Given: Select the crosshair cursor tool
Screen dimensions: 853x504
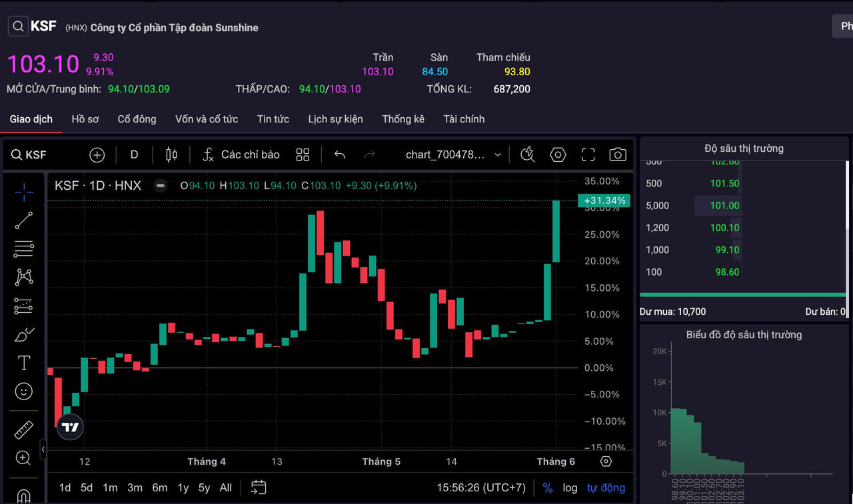Looking at the screenshot, I should pos(24,192).
